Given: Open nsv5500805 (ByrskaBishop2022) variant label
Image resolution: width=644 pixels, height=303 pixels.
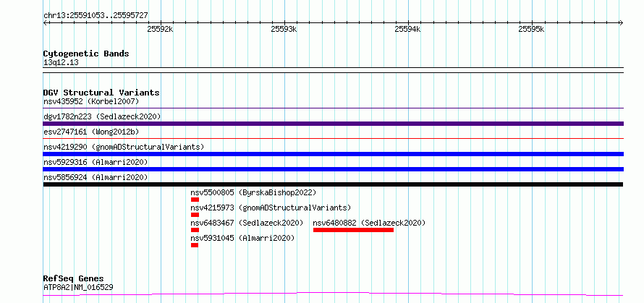Looking at the screenshot, I should pyautogui.click(x=253, y=192).
